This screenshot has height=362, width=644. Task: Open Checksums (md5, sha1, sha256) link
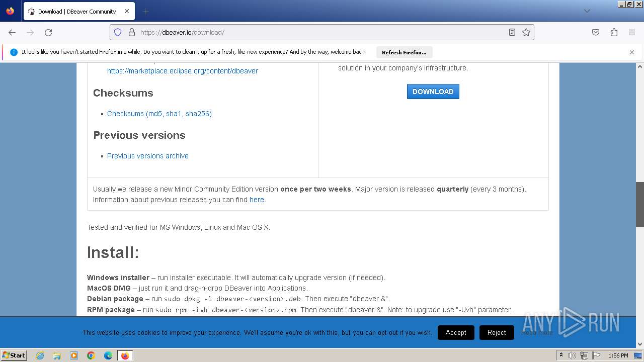[159, 114]
